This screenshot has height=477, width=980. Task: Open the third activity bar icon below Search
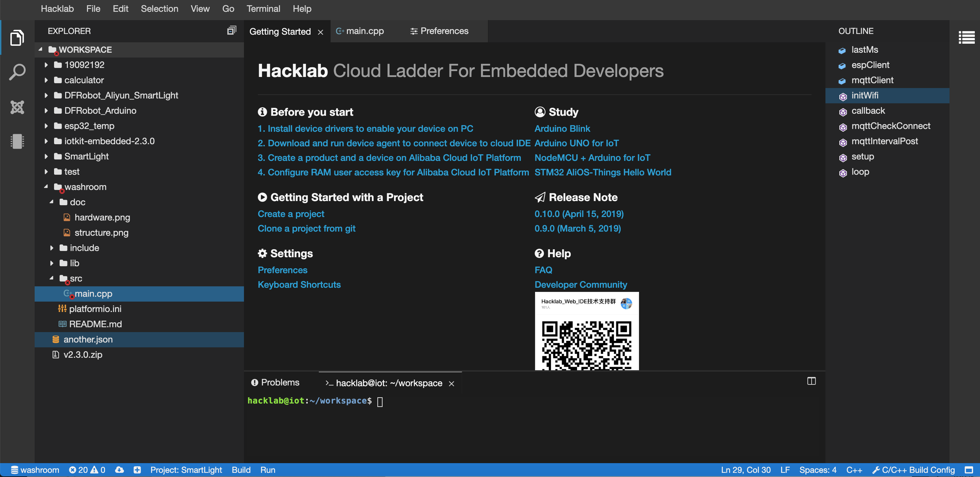pos(17,107)
